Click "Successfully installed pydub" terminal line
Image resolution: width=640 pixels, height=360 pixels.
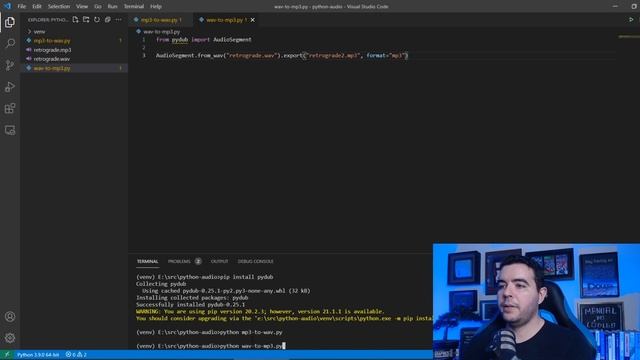pos(191,304)
